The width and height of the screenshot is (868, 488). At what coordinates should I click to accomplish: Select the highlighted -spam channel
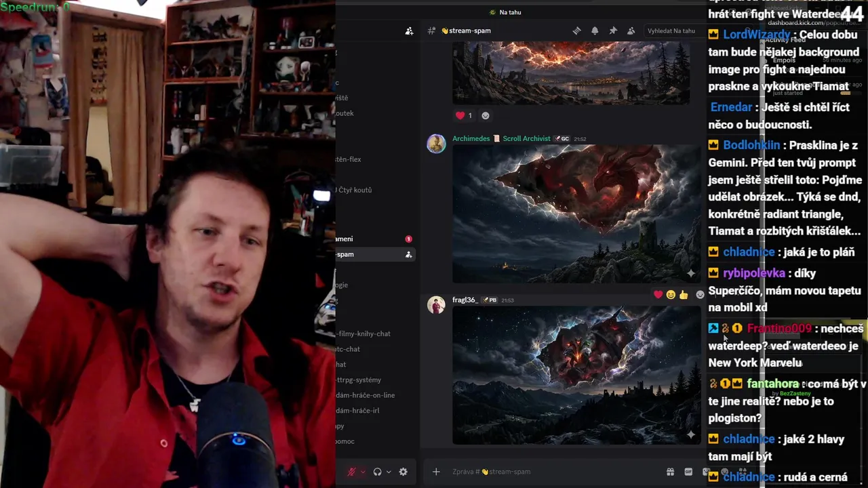(375, 255)
